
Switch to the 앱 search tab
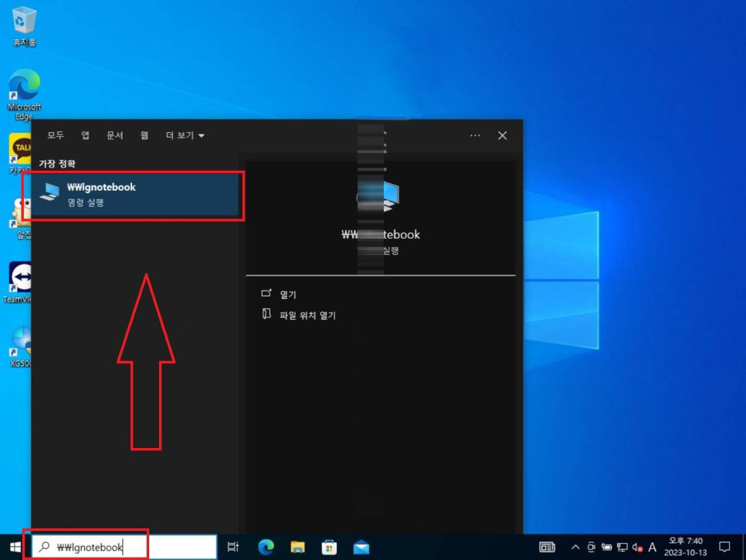(x=85, y=136)
